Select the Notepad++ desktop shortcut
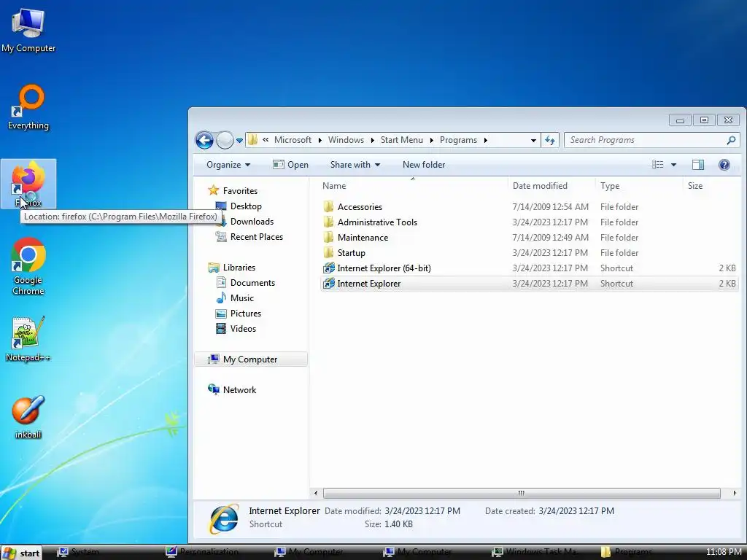The height and width of the screenshot is (560, 747). [x=28, y=338]
